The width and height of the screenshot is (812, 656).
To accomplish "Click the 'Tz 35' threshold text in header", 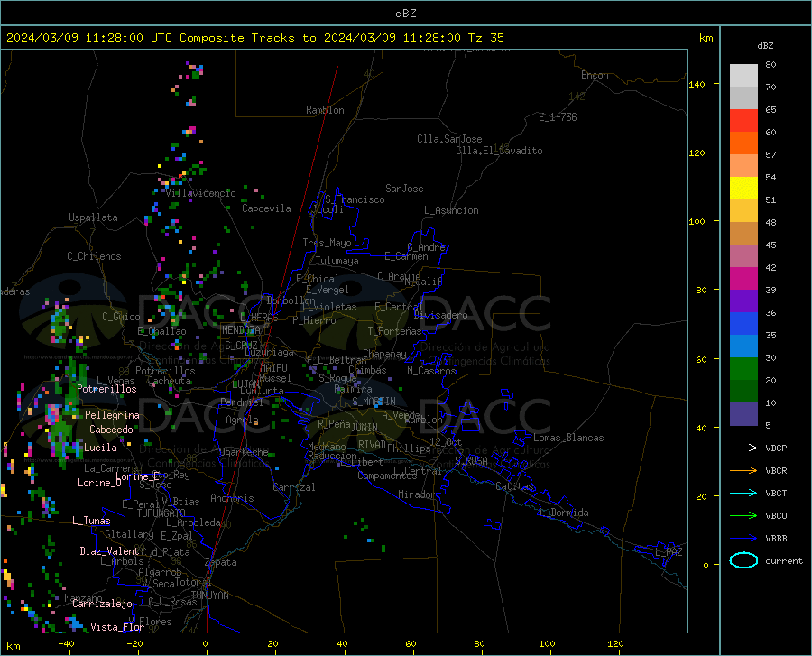I will click(x=485, y=38).
